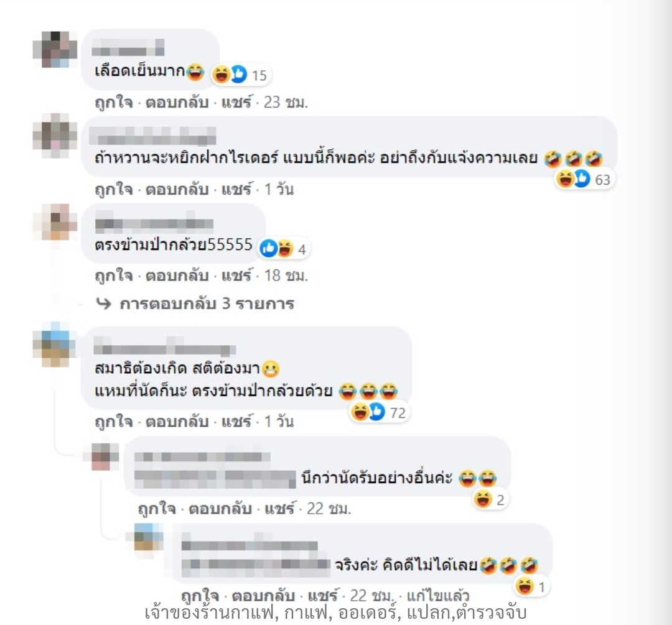The width and height of the screenshot is (672, 625).
Task: Open the second commenter's blurred profile name
Action: 152,137
